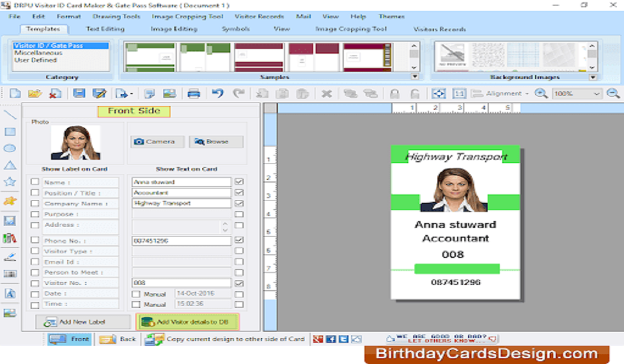
Task: Click Add Visitor details to DB
Action: pos(187,322)
